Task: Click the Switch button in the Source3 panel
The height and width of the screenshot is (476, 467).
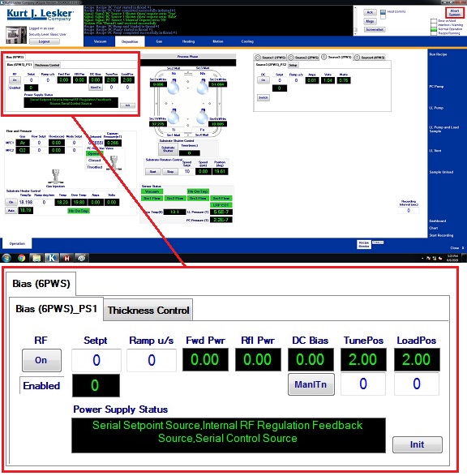Action: [263, 98]
